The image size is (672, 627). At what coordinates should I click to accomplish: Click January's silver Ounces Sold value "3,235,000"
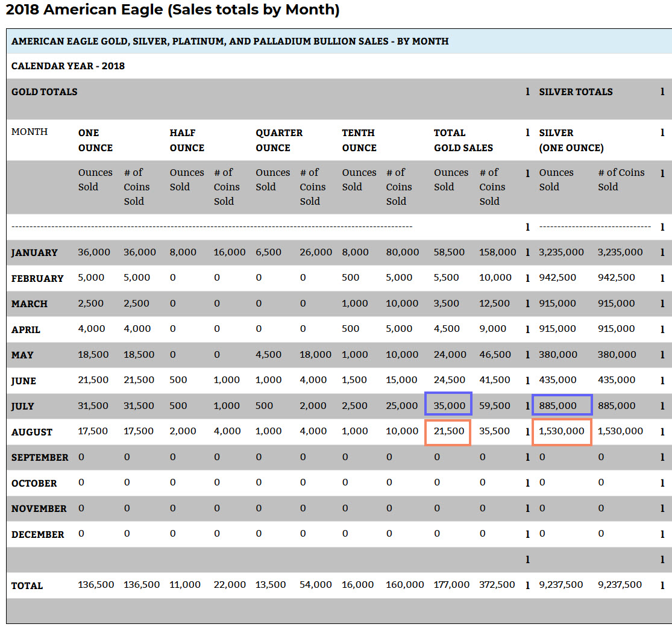(562, 252)
